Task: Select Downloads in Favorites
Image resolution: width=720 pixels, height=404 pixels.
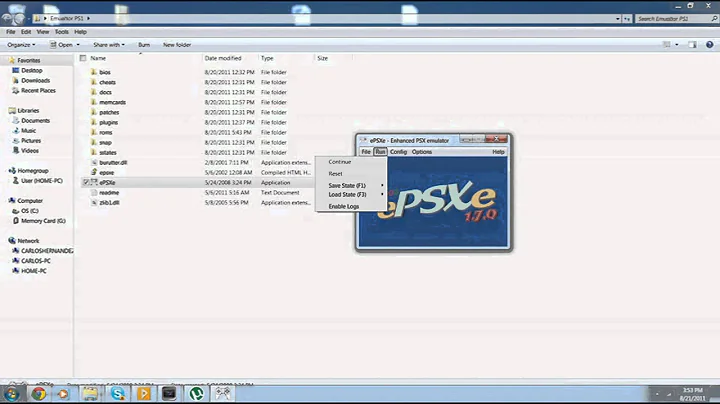Action: (x=35, y=80)
